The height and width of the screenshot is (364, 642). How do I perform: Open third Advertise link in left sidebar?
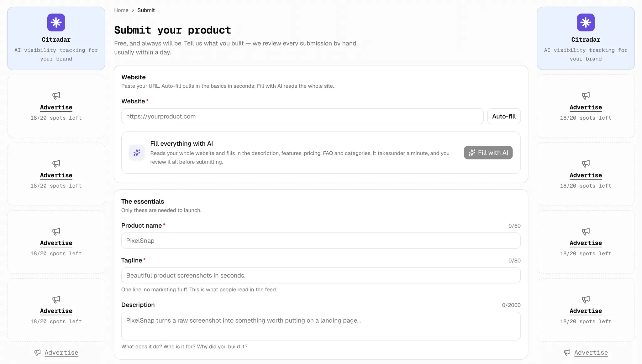point(56,243)
